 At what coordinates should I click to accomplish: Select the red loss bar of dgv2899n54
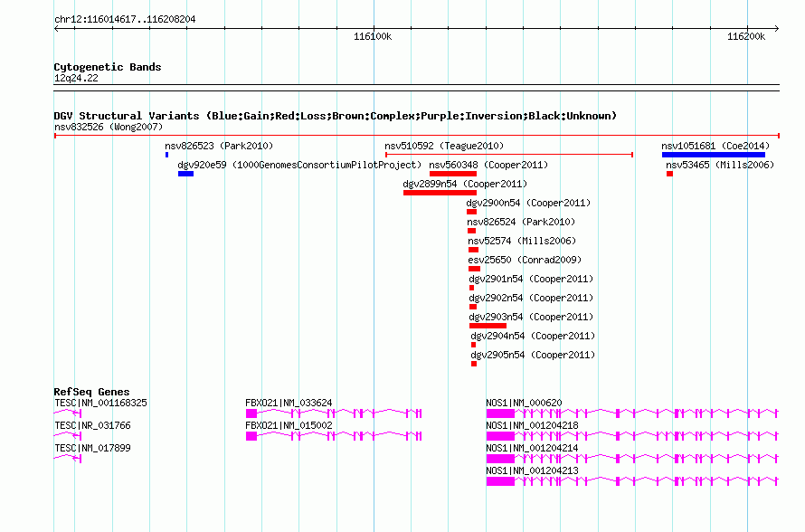point(440,193)
